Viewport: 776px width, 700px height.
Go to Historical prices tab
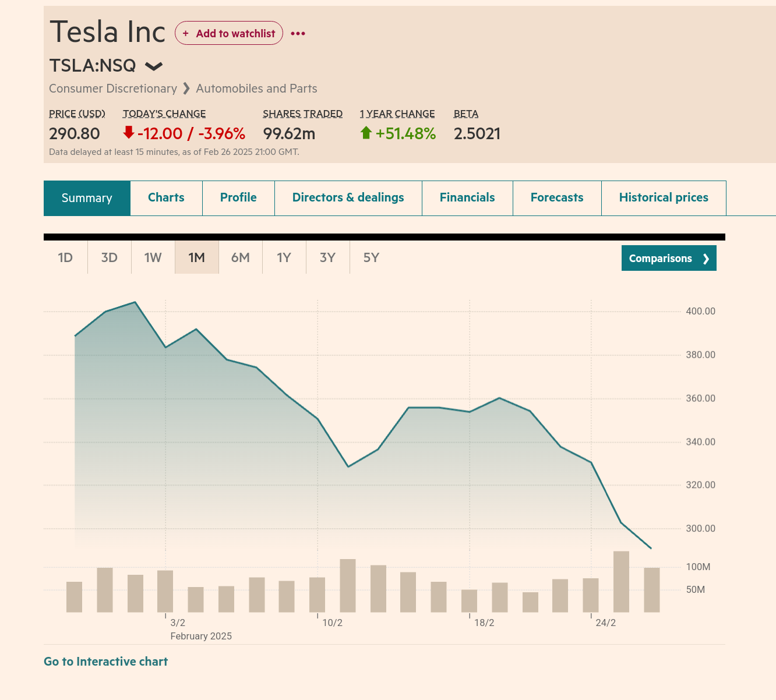point(664,197)
